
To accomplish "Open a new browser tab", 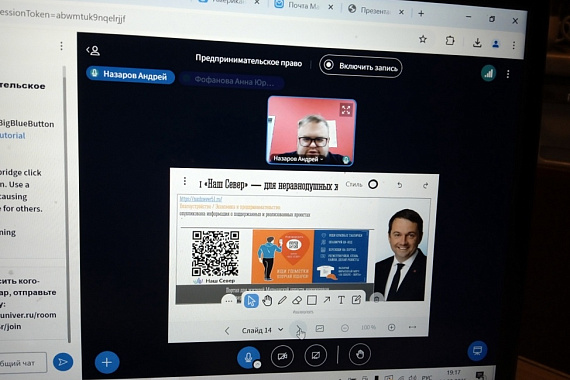I will coord(421,13).
